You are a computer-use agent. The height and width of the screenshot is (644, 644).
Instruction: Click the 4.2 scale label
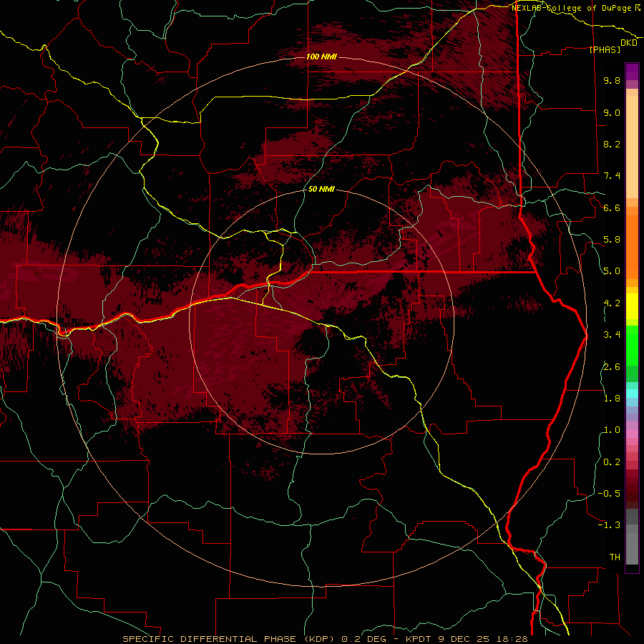[612, 303]
